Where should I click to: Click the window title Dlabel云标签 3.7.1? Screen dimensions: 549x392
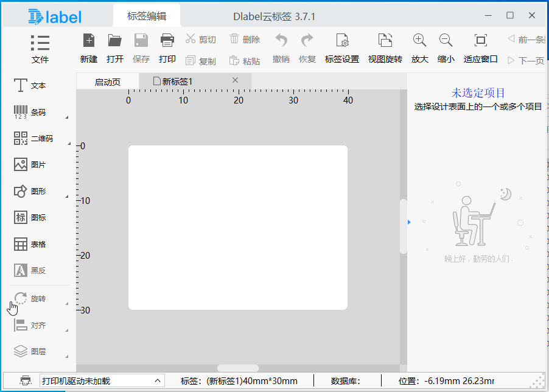coord(274,16)
